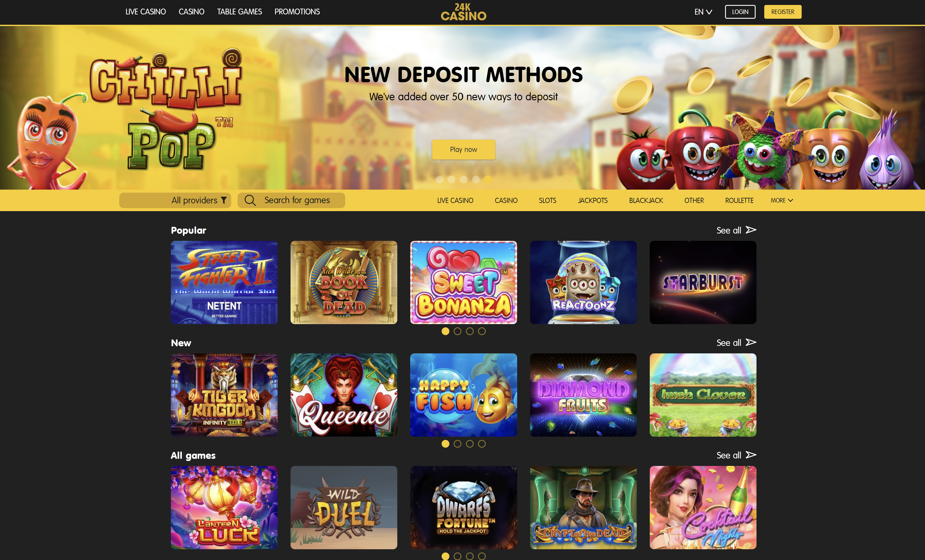Open the Starburst game tile

(x=703, y=282)
